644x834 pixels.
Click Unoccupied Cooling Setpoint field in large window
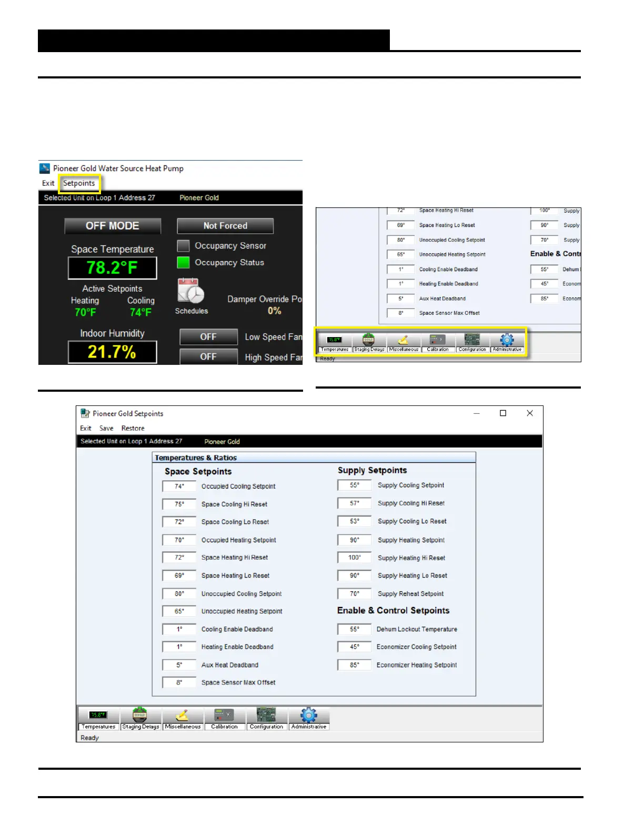(179, 594)
